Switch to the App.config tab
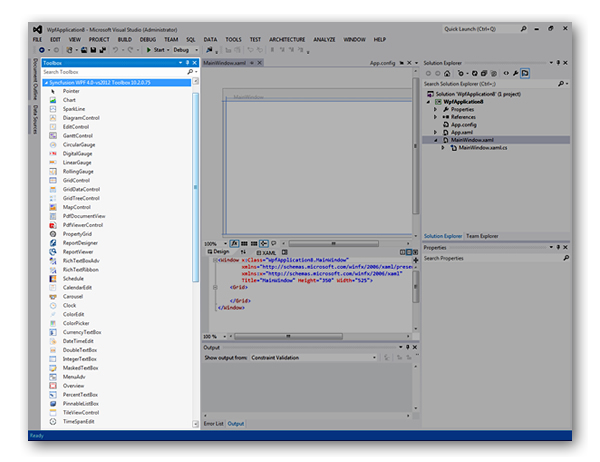This screenshot has width=600, height=462. (x=382, y=63)
